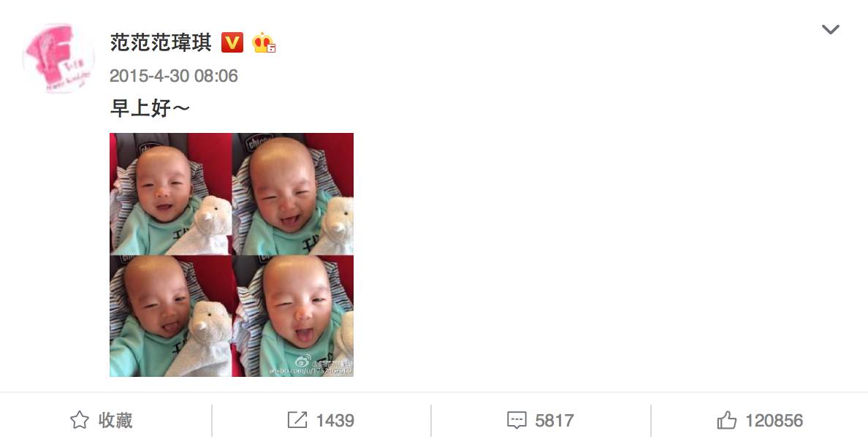The width and height of the screenshot is (868, 447).
Task: Like the post showing 120856
Action: click(760, 421)
